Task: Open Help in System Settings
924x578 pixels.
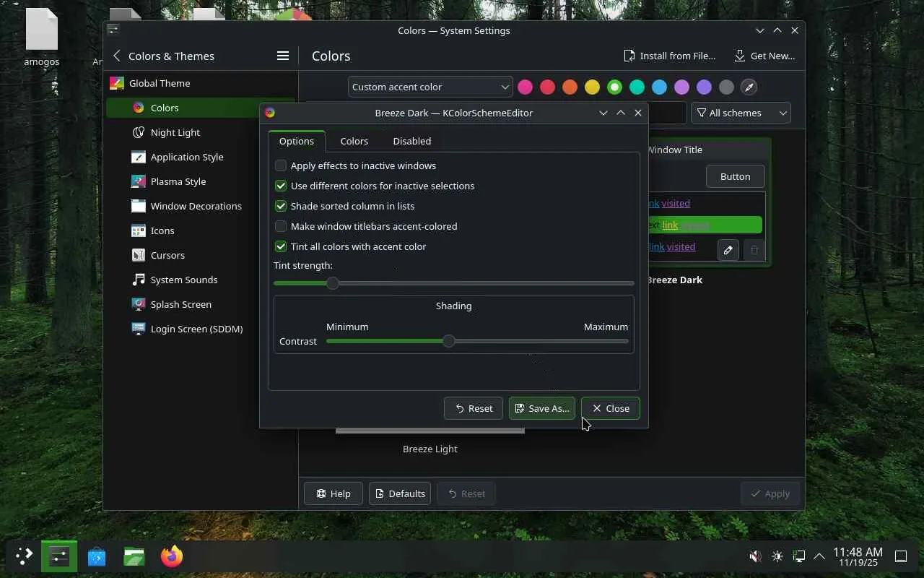Action: [334, 493]
